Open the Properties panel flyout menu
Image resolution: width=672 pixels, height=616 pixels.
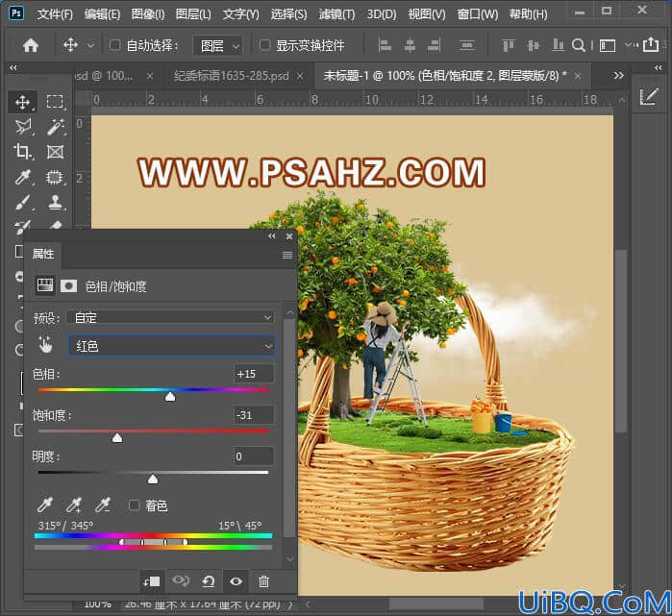[287, 256]
